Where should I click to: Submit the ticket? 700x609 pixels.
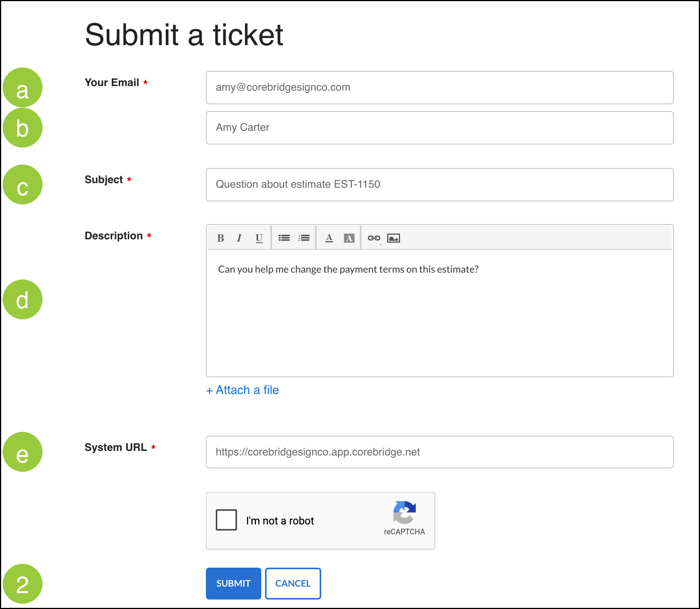point(234,584)
